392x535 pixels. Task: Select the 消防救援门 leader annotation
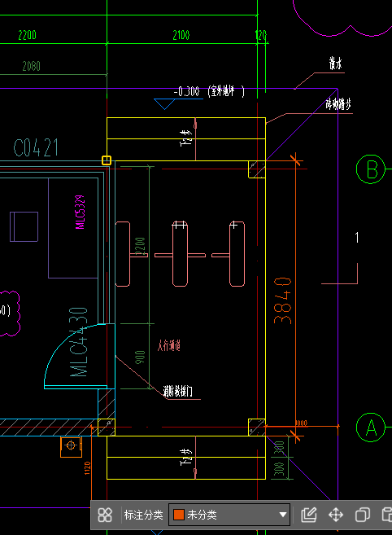pos(177,391)
